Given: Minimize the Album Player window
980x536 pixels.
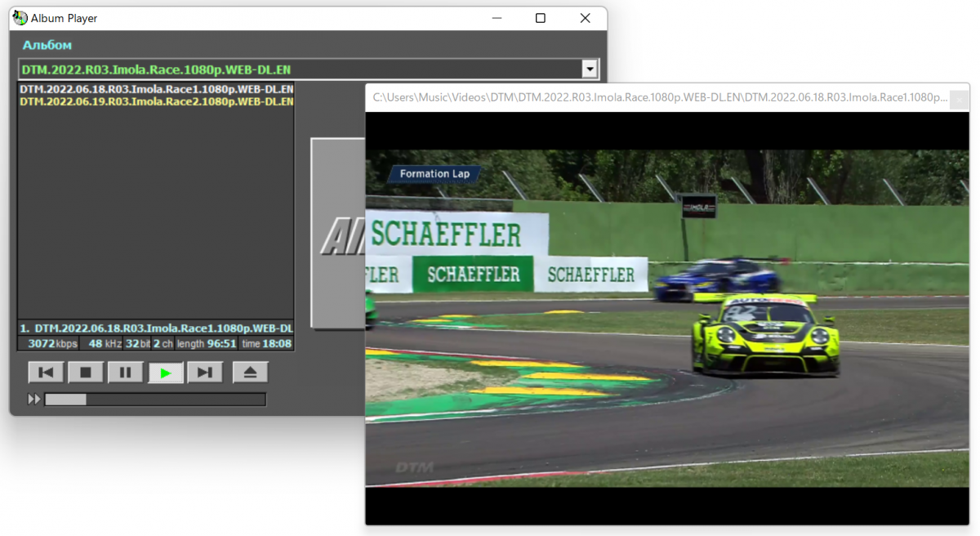Looking at the screenshot, I should [x=496, y=18].
